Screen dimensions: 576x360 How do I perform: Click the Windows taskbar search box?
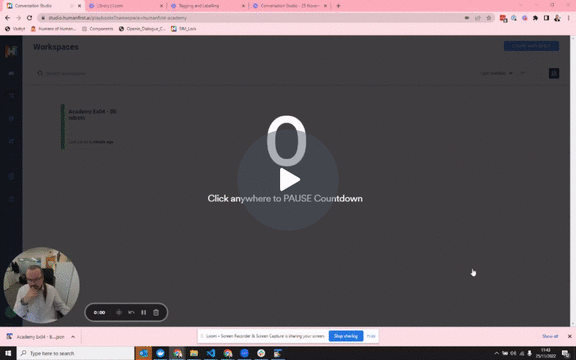tap(76, 353)
